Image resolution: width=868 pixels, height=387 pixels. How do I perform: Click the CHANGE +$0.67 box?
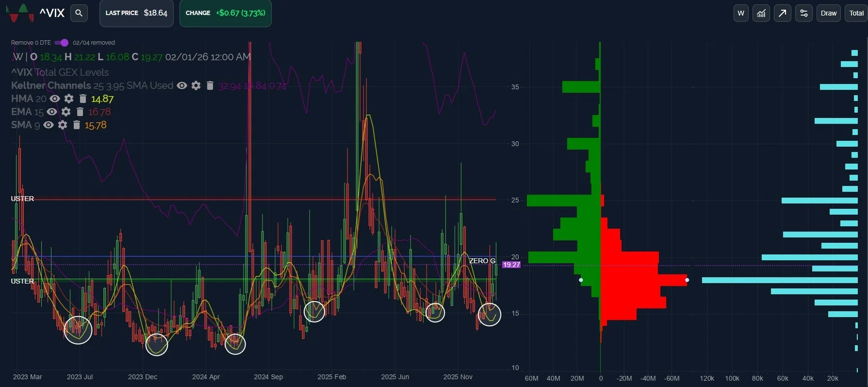226,13
